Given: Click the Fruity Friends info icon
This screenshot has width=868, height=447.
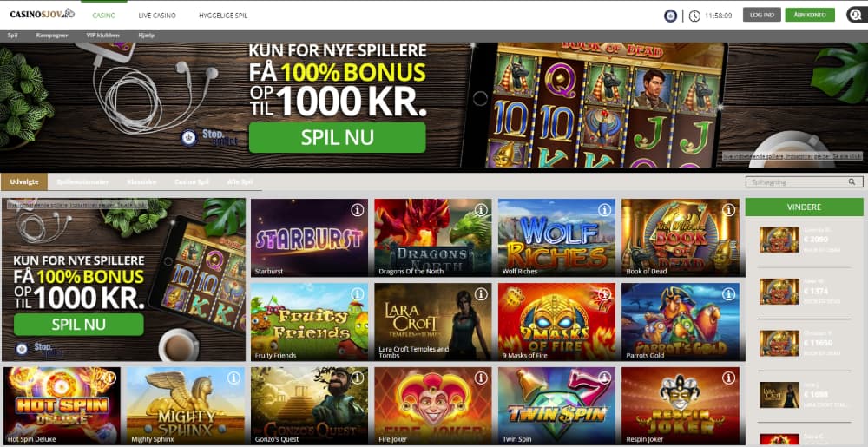Looking at the screenshot, I should [x=357, y=293].
